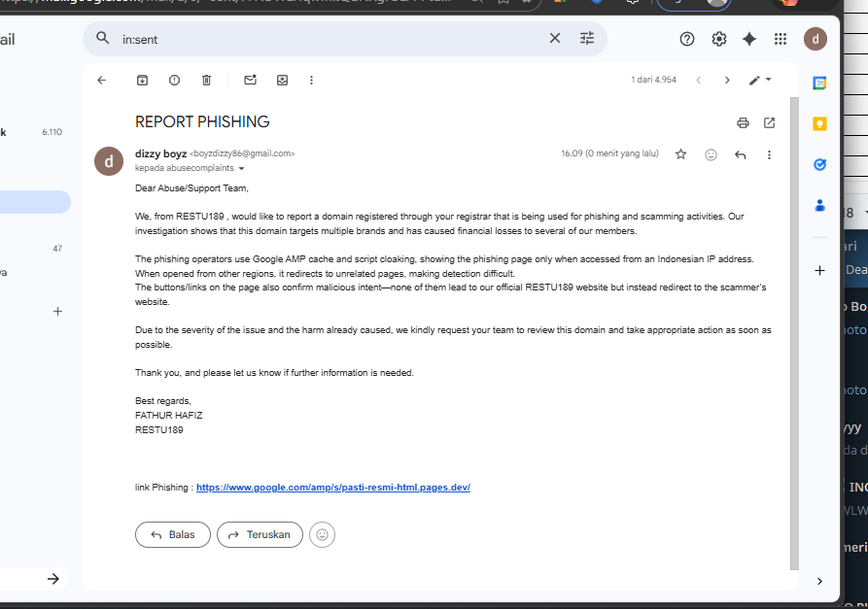Open email in new window
Viewport: 868px width, 609px height.
point(770,122)
